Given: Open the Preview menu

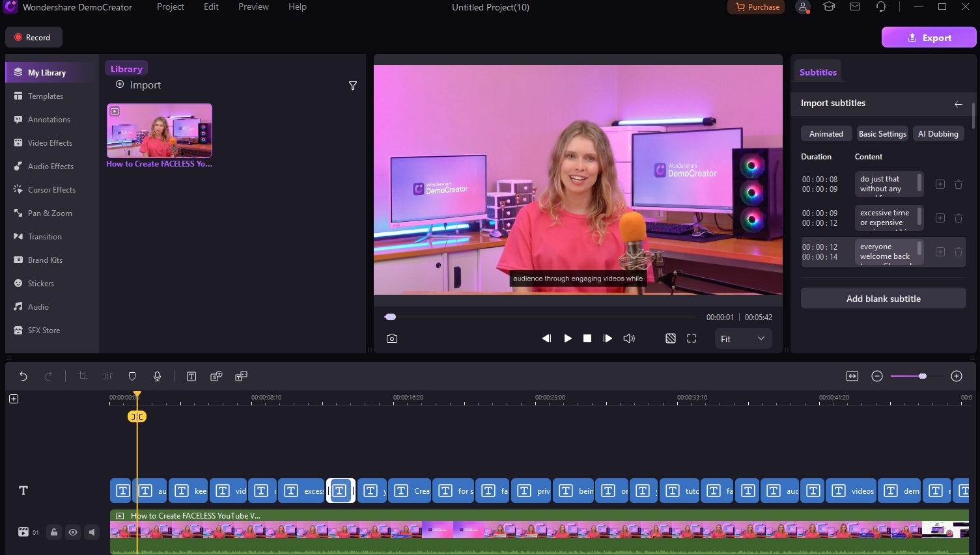Looking at the screenshot, I should pos(253,7).
